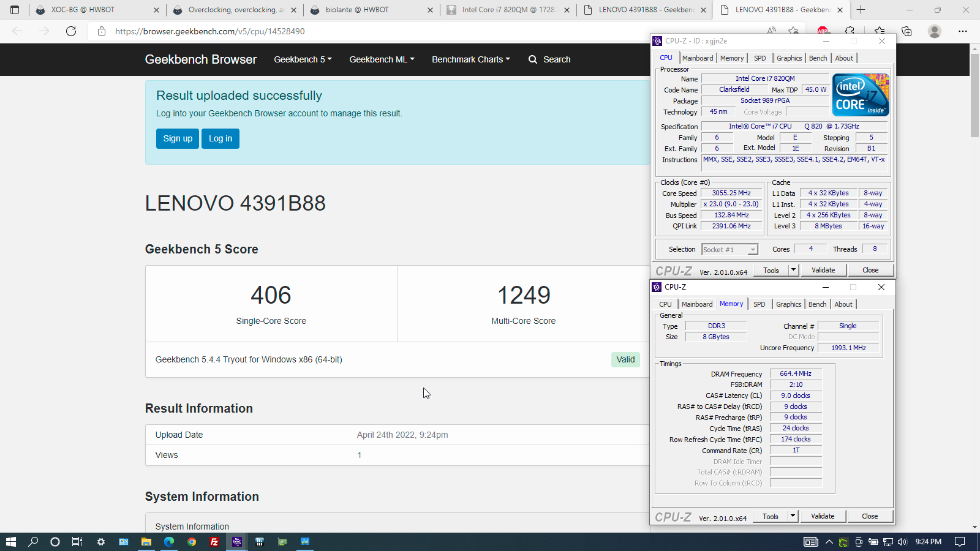Click the 9:24 PM taskbar clock
Image resolution: width=980 pixels, height=551 pixels.
click(x=928, y=542)
